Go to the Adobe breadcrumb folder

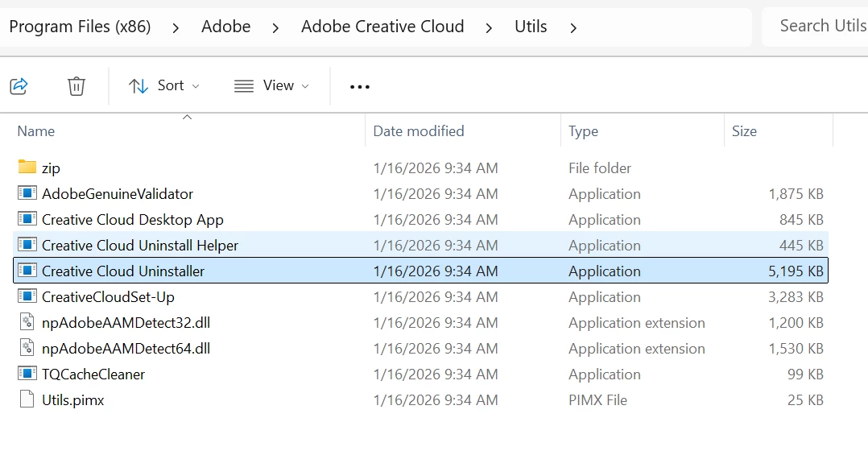tap(225, 27)
